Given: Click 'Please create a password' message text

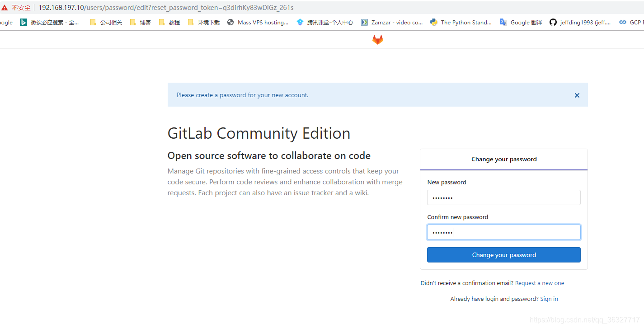Looking at the screenshot, I should pyautogui.click(x=242, y=95).
